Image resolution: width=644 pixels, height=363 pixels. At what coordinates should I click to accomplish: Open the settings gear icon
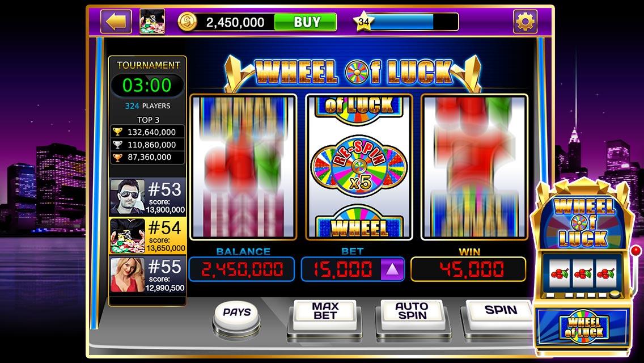tap(525, 22)
